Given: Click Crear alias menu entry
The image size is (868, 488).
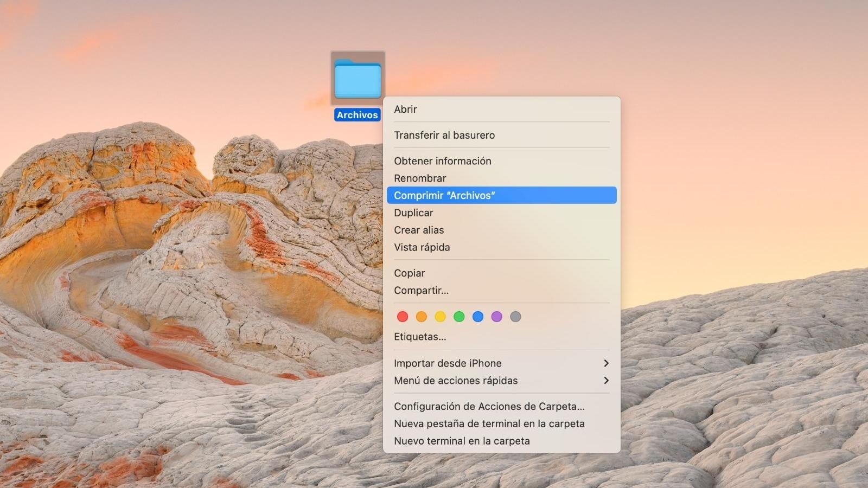Looking at the screenshot, I should tap(418, 230).
